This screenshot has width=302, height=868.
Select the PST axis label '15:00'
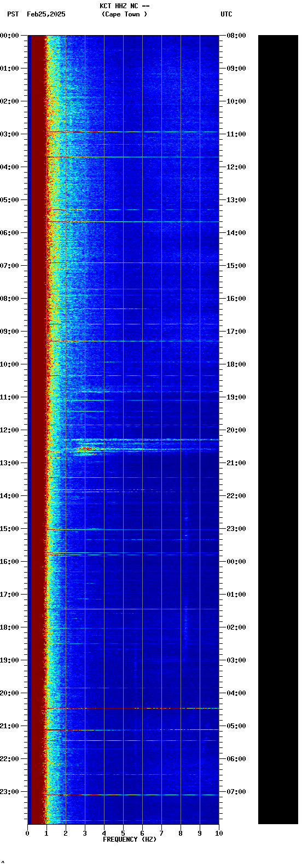10,529
